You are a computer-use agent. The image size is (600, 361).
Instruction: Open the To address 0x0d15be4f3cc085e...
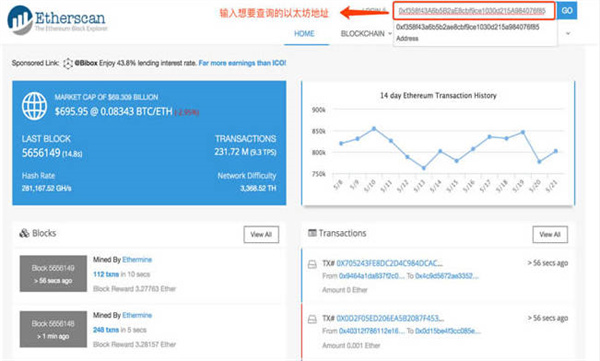pos(448,331)
